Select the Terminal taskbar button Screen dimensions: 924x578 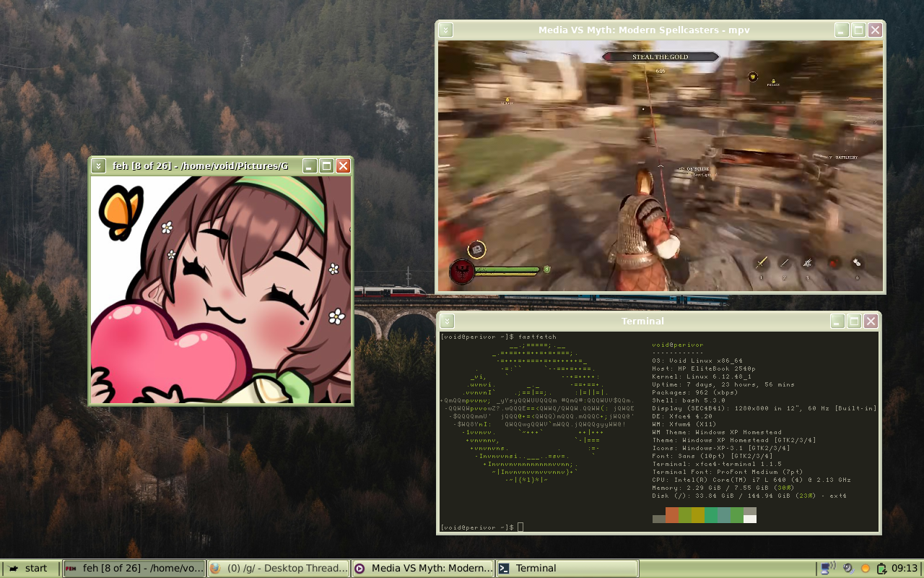coord(567,569)
